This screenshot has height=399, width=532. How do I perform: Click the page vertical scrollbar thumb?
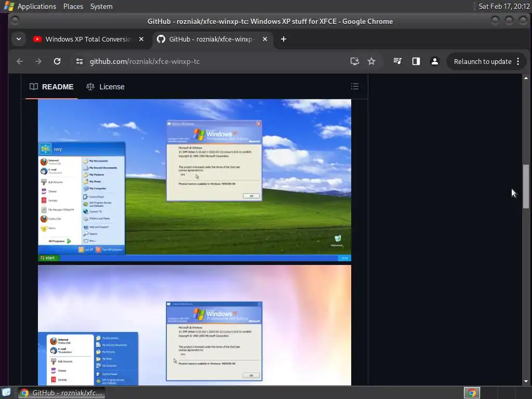[526, 187]
